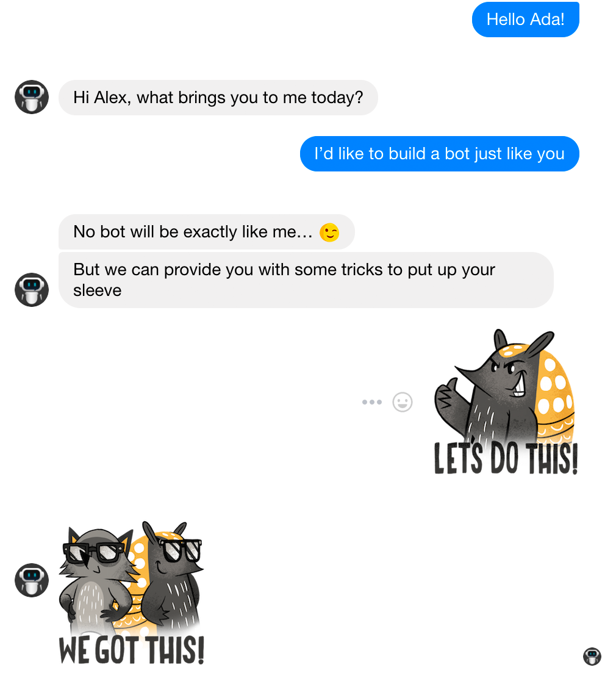Image resolution: width=616 pixels, height=684 pixels.
Task: Open the 'Let's Do This!' armadillo sticker
Action: 507,401
